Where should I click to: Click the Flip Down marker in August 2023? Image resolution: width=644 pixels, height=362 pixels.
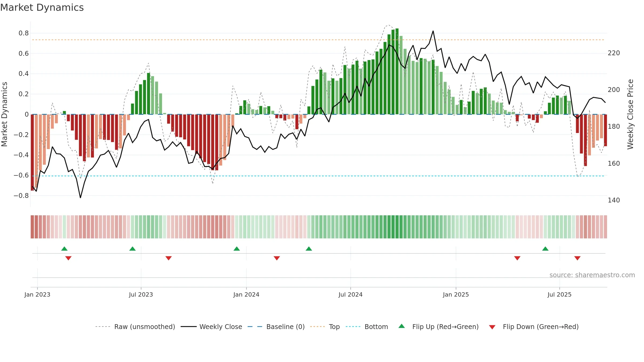click(x=169, y=258)
